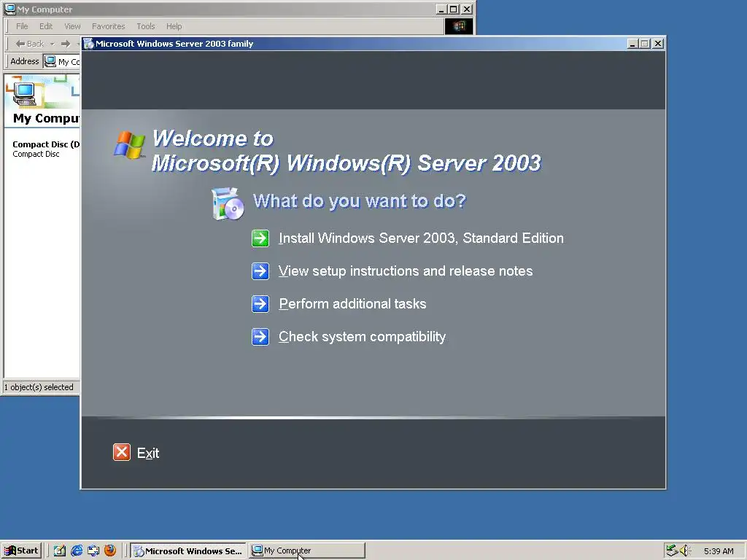Click the Exit label in setup window
The image size is (747, 560).
[148, 454]
